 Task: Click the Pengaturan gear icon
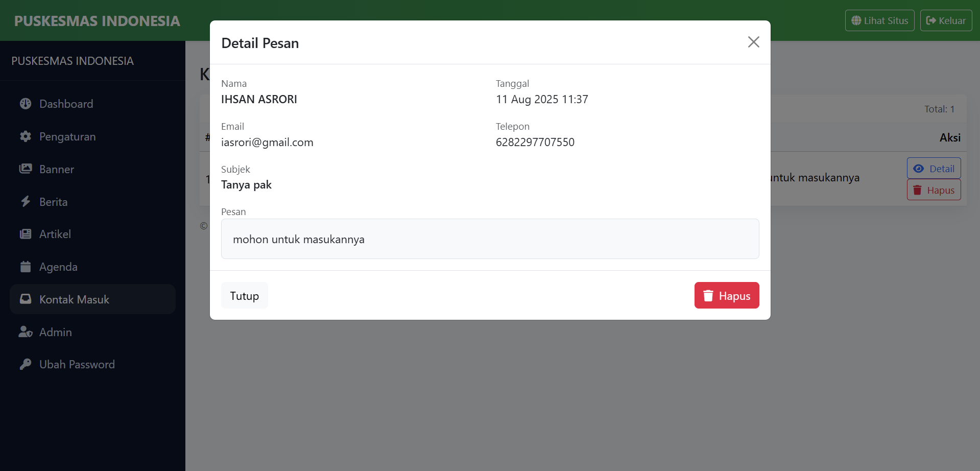26,136
